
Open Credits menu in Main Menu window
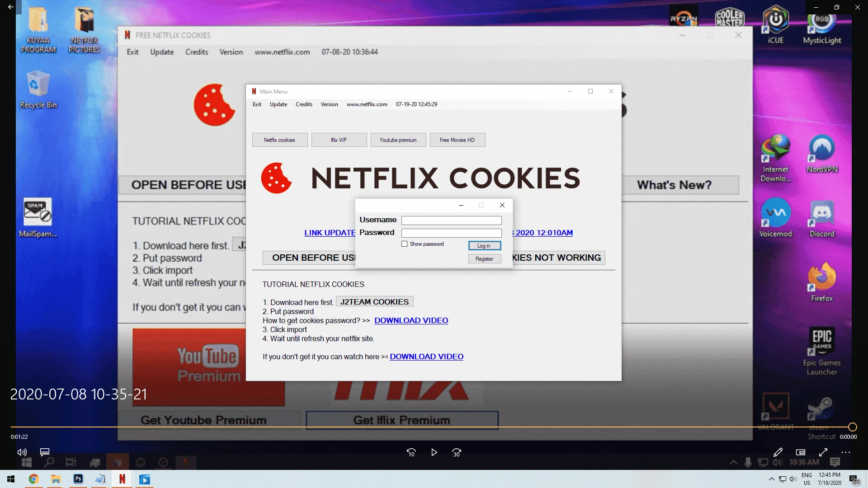(x=304, y=104)
